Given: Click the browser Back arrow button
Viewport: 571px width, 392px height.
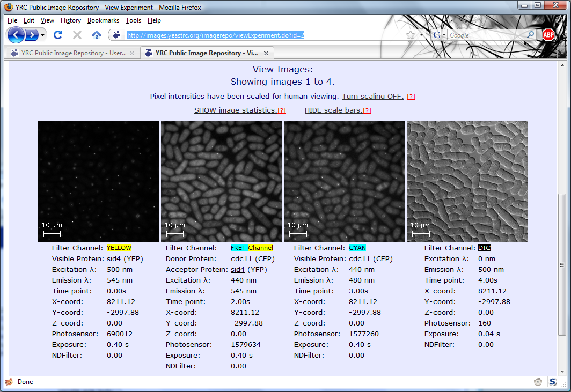Looking at the screenshot, I should click(16, 35).
